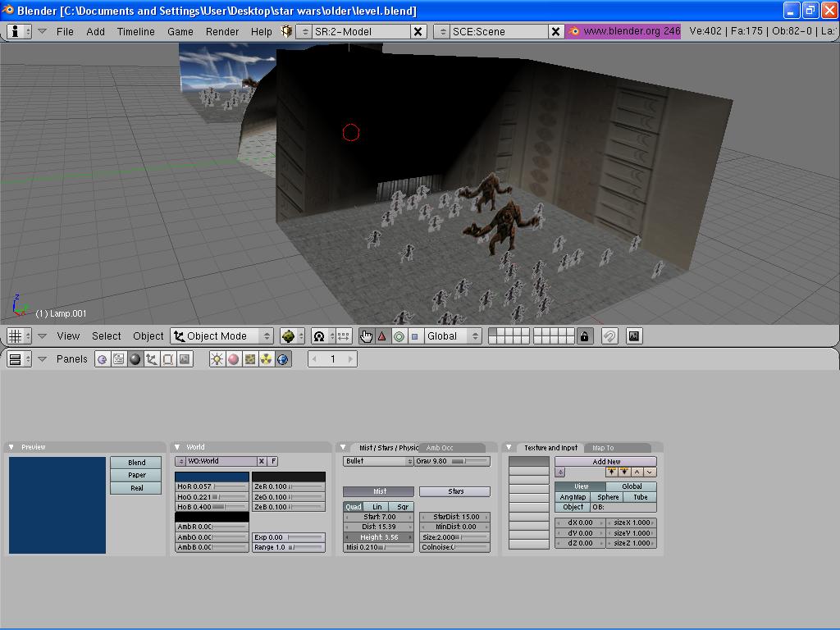Select Global texture coordinates
This screenshot has width=840, height=630.
tap(632, 486)
